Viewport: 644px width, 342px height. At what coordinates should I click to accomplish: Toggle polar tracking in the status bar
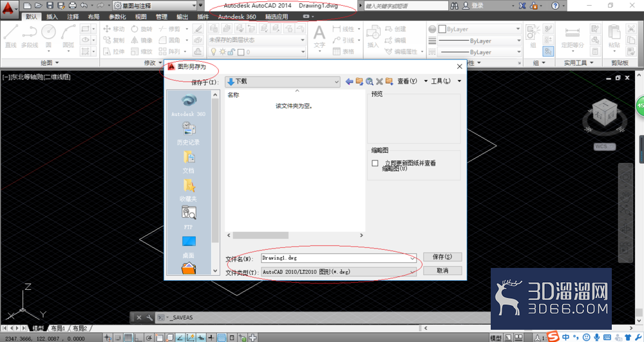click(149, 338)
